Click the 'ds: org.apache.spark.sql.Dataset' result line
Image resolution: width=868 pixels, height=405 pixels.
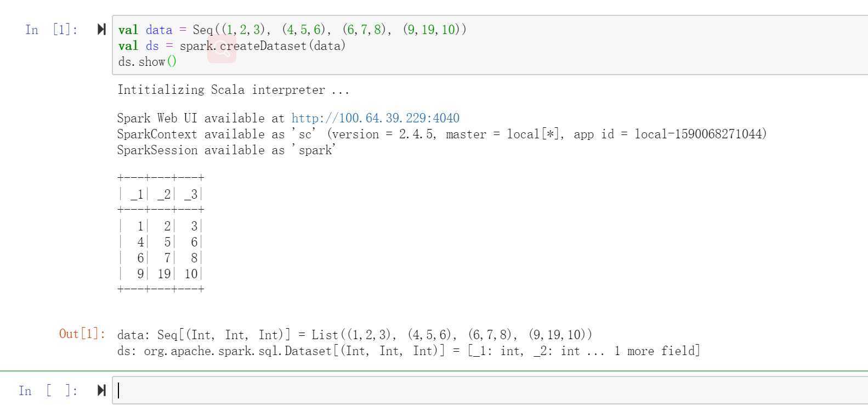click(x=408, y=351)
